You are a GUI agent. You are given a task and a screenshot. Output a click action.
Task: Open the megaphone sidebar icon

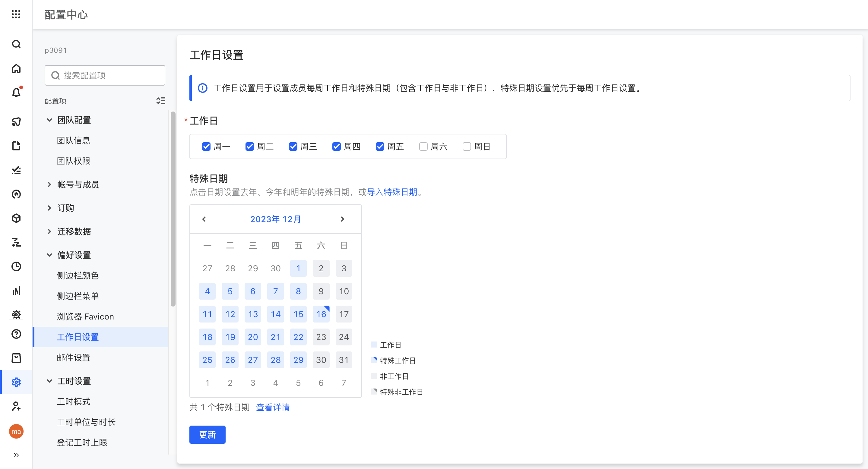pos(16,121)
